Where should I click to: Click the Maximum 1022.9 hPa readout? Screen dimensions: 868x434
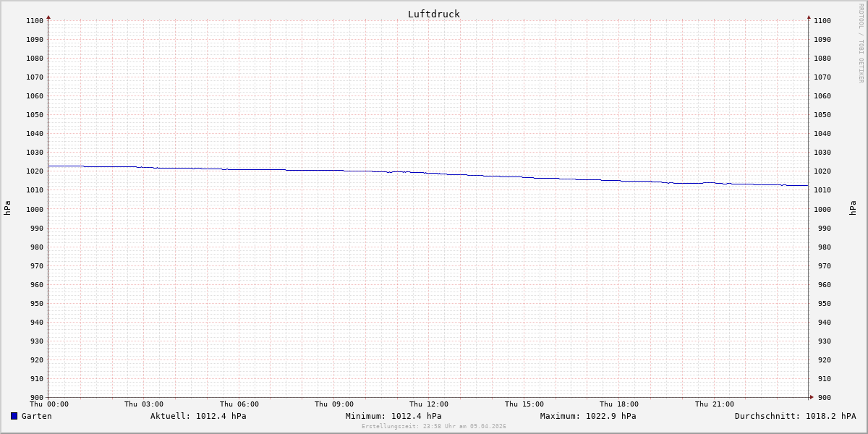588,416
